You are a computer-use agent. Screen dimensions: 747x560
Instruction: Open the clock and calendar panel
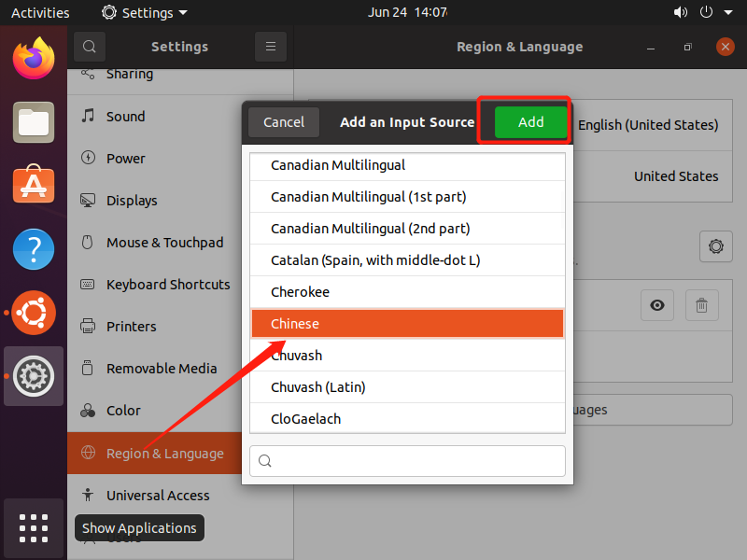click(407, 13)
